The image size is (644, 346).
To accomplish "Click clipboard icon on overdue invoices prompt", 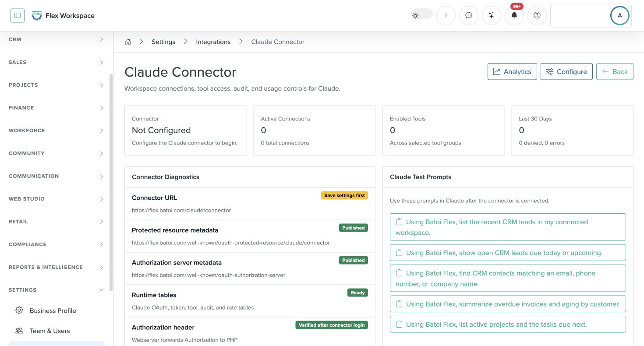I will [399, 304].
